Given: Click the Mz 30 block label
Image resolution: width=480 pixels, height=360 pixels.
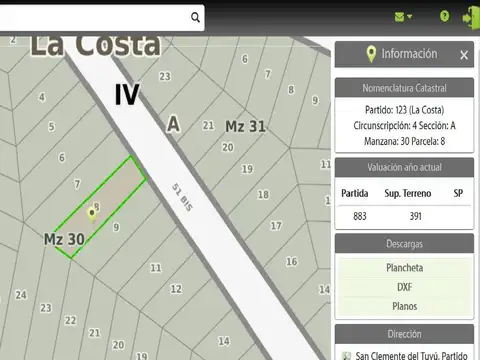Looking at the screenshot, I should click(x=64, y=239).
